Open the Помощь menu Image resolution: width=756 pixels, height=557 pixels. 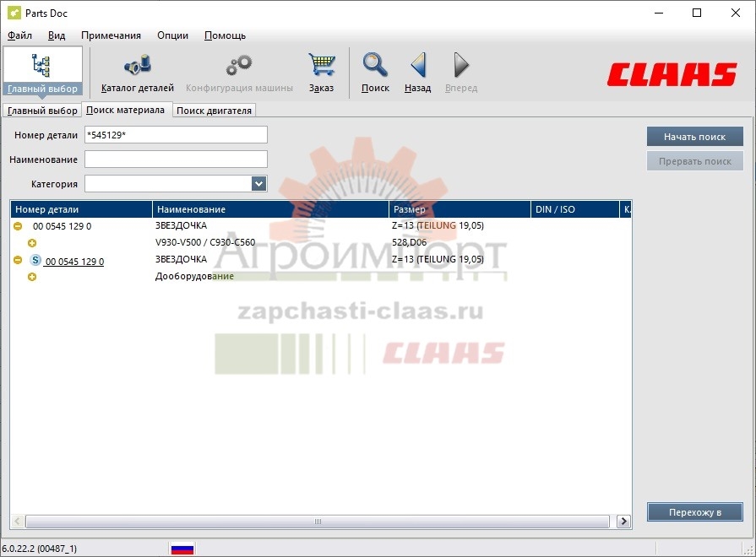(226, 35)
